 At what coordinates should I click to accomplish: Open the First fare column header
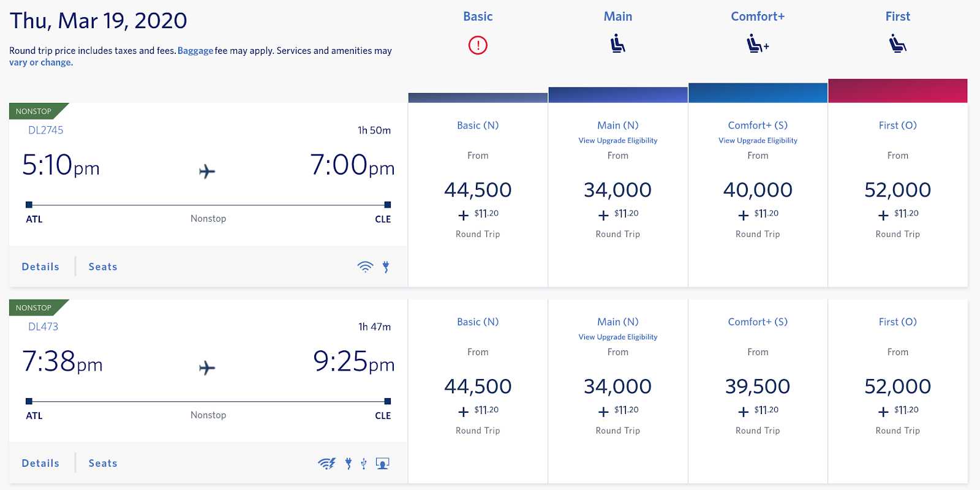(x=898, y=17)
